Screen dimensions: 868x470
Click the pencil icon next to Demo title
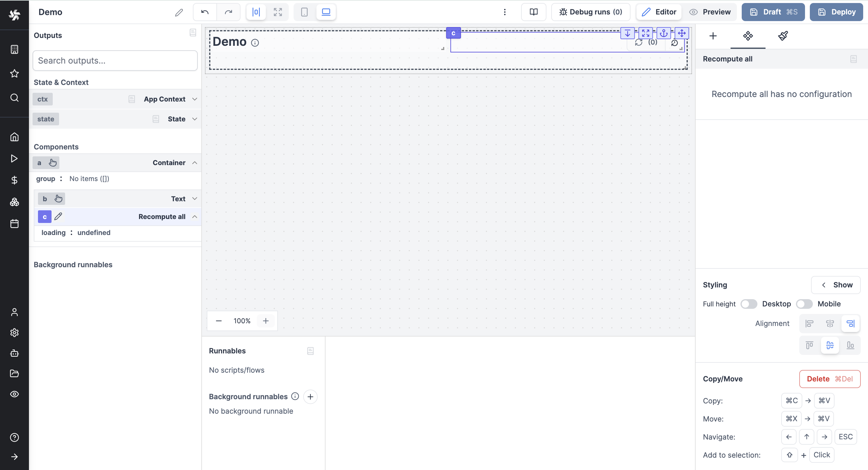[179, 12]
